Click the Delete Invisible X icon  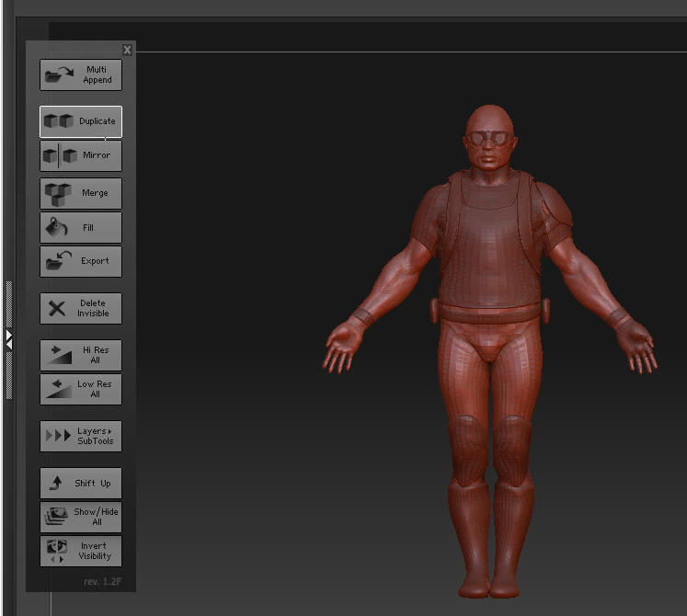(57, 308)
